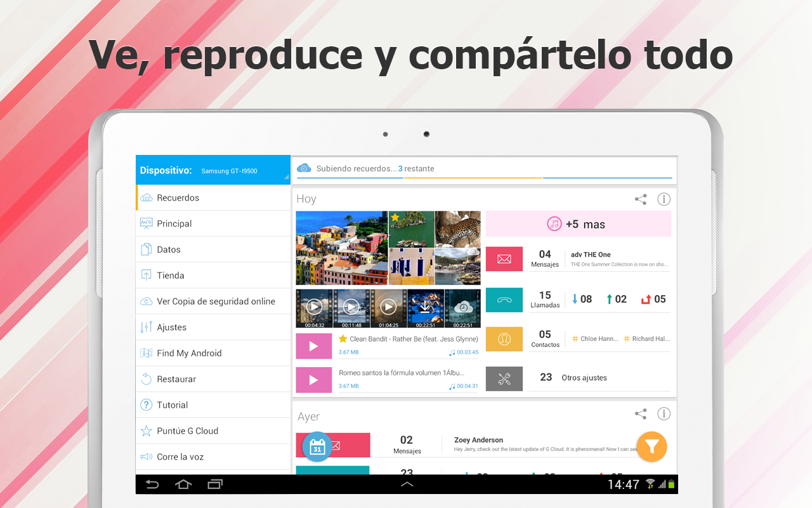
Task: Tap the Android back button
Action: 152,485
